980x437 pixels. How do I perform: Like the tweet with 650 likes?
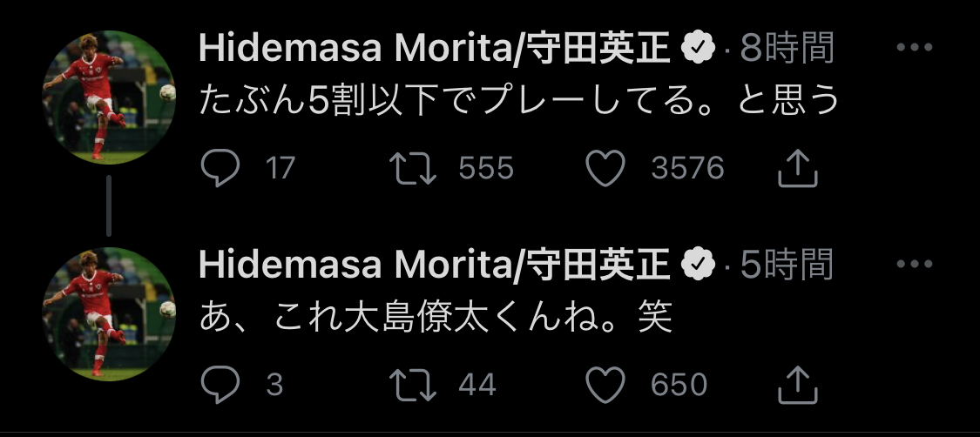click(x=606, y=384)
